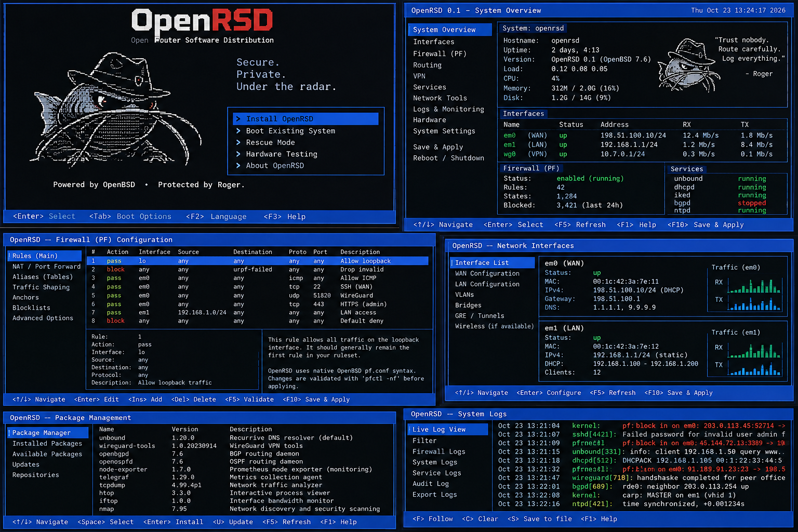The image size is (798, 532).
Task: Open VLANs entry
Action: tap(464, 295)
